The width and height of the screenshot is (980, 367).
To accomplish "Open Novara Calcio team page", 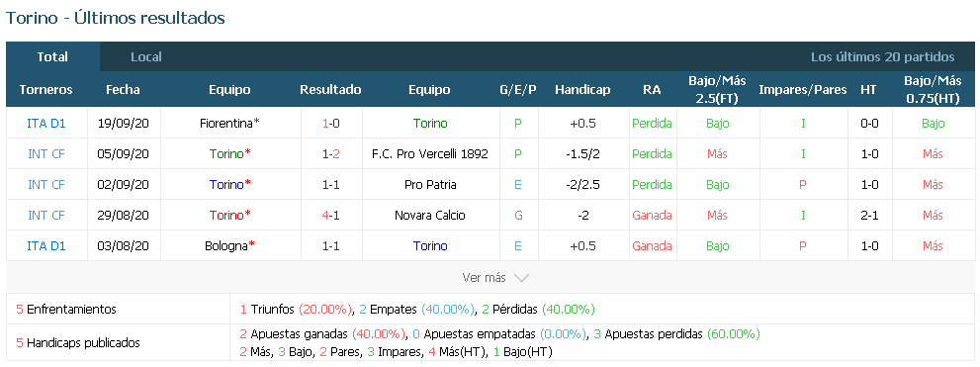I will [x=429, y=215].
